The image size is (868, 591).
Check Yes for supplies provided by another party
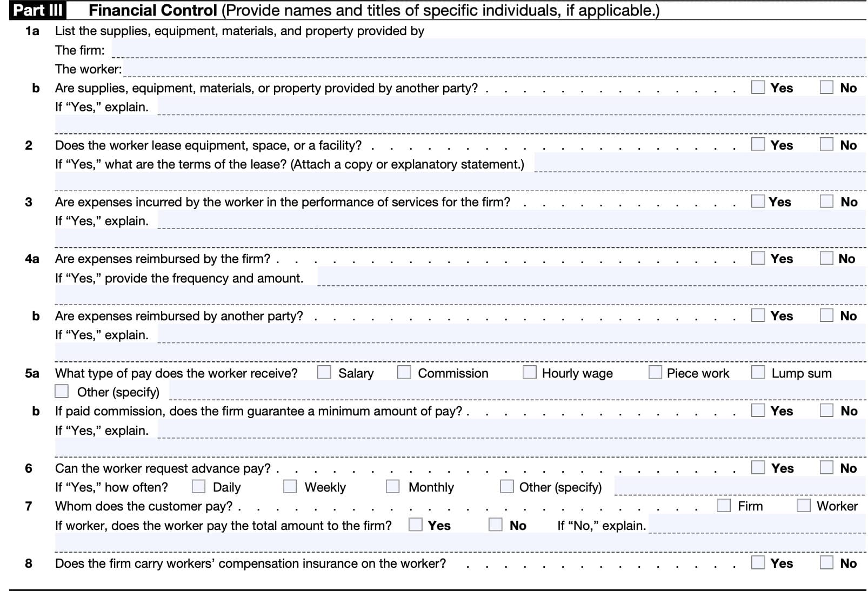[x=758, y=87]
